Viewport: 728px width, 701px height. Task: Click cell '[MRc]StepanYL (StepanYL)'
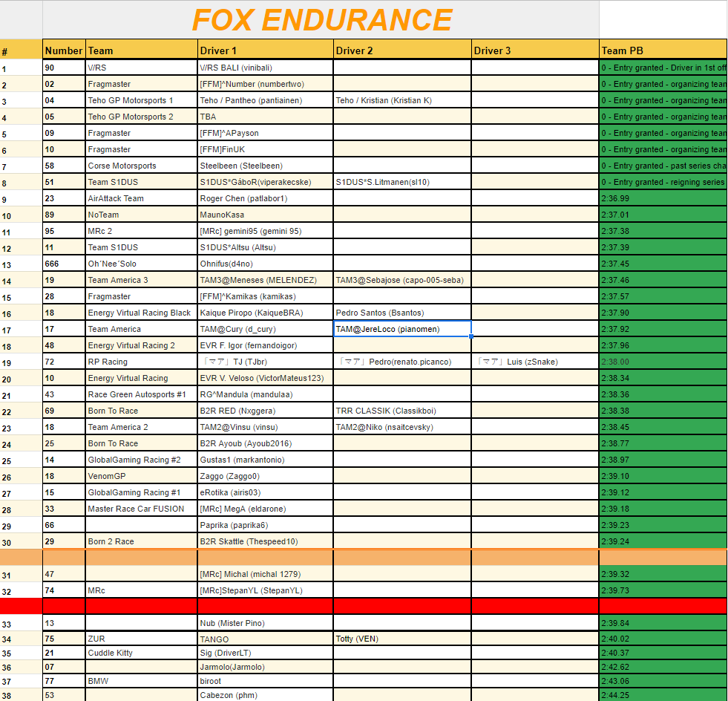tap(265, 590)
